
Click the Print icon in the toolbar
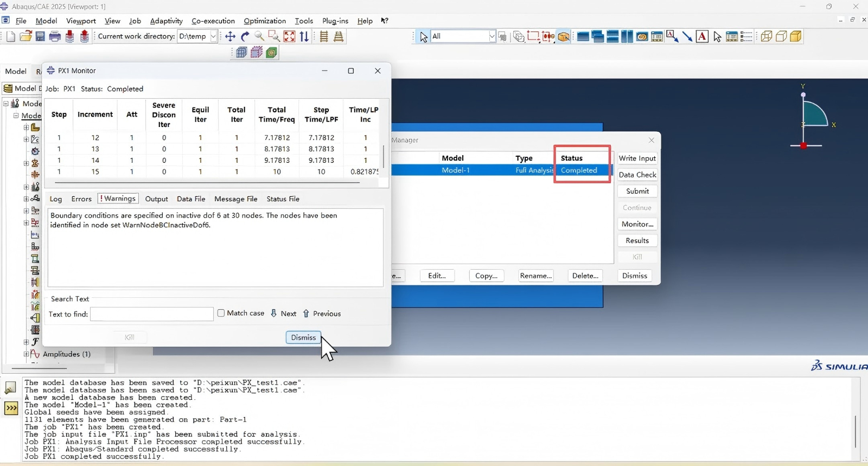(x=55, y=36)
